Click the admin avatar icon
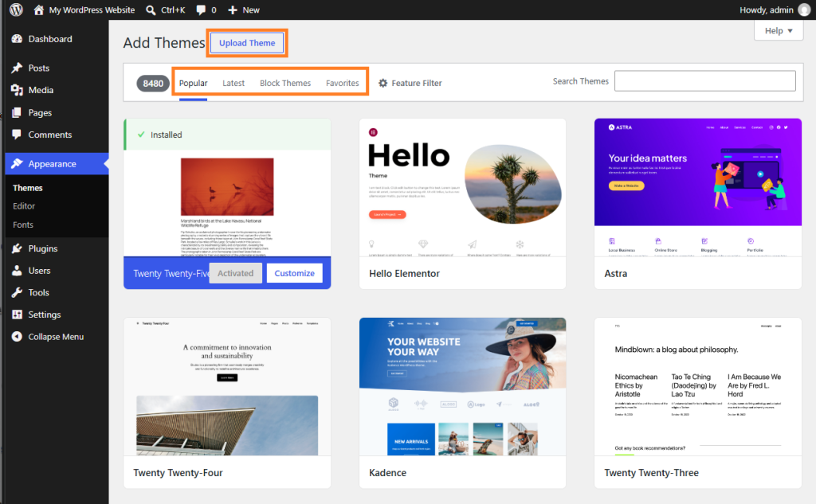The height and width of the screenshot is (504, 816). coord(804,10)
